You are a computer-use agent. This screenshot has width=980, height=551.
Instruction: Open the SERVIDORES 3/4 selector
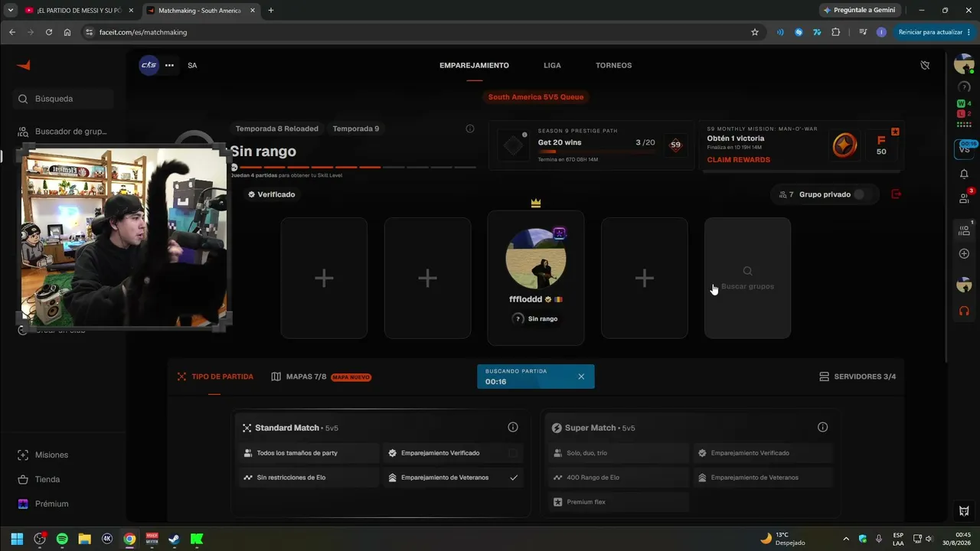(857, 377)
